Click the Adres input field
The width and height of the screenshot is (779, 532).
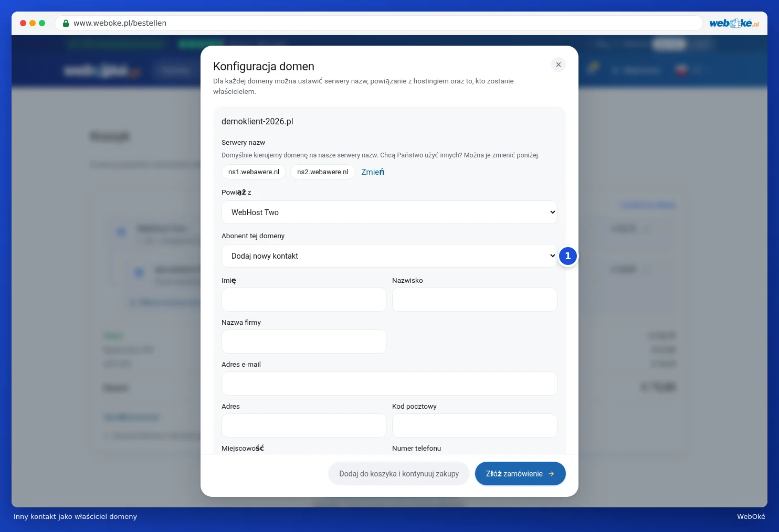[304, 425]
